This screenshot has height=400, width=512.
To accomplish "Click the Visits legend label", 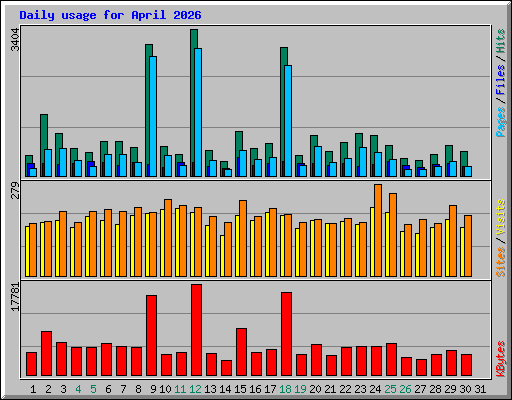I will pyautogui.click(x=501, y=218).
